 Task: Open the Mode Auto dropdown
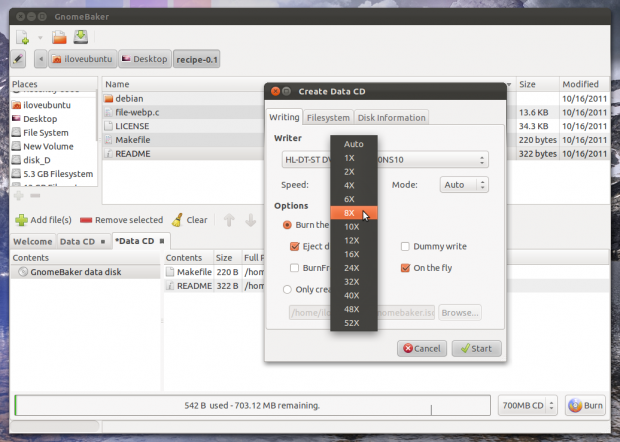pos(464,185)
